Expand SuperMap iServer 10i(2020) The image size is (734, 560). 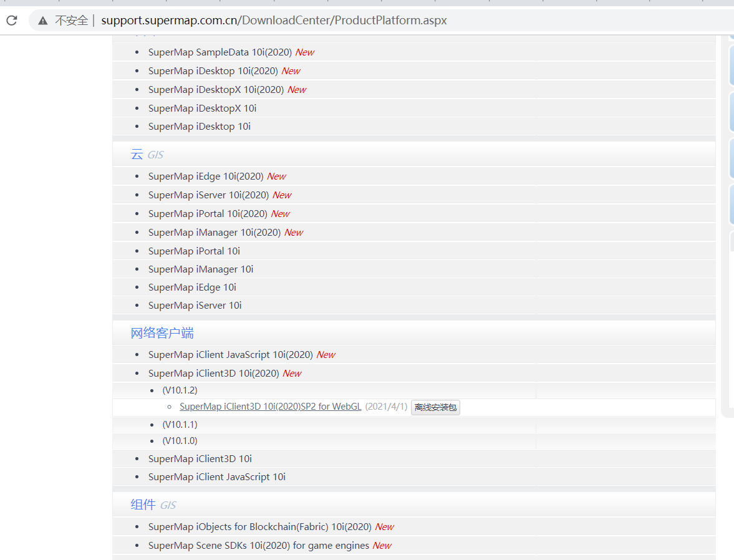pos(209,195)
